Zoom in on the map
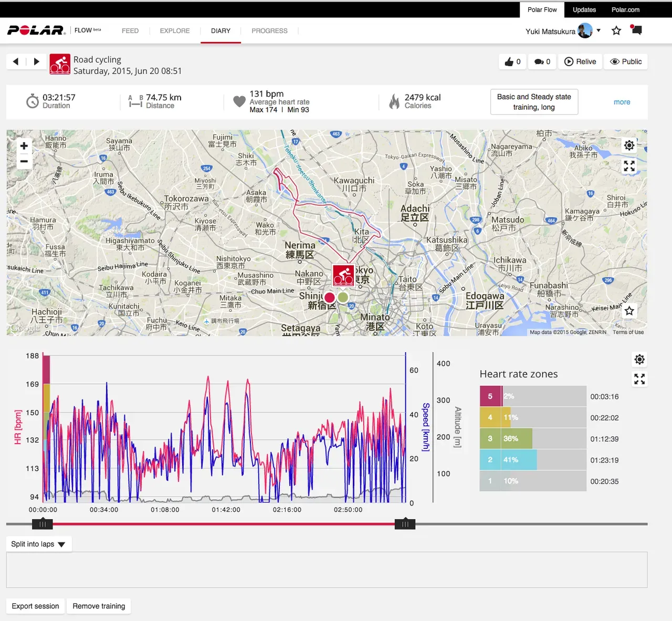The height and width of the screenshot is (621, 672). pos(24,146)
